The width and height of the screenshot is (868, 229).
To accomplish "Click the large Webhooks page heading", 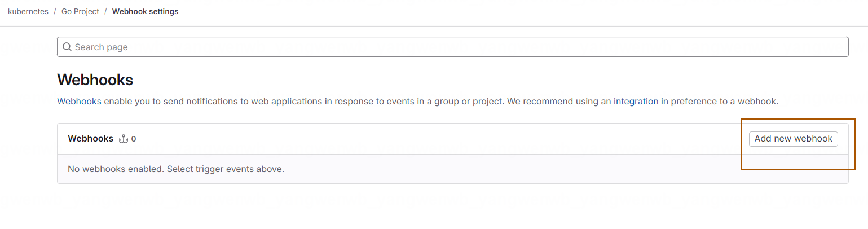I will pos(95,80).
